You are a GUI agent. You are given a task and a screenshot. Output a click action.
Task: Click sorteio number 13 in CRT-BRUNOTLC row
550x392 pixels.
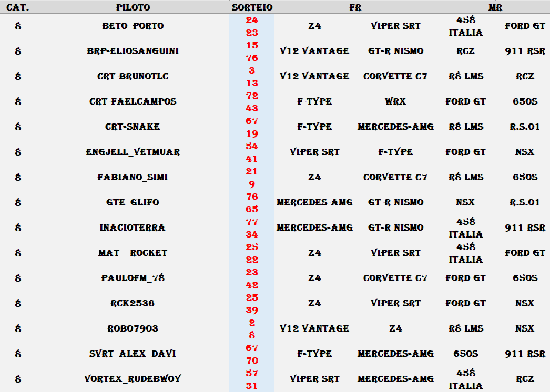252,83
